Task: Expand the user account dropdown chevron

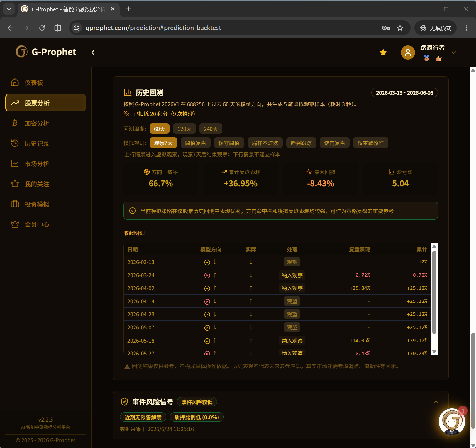Action: click(454, 53)
